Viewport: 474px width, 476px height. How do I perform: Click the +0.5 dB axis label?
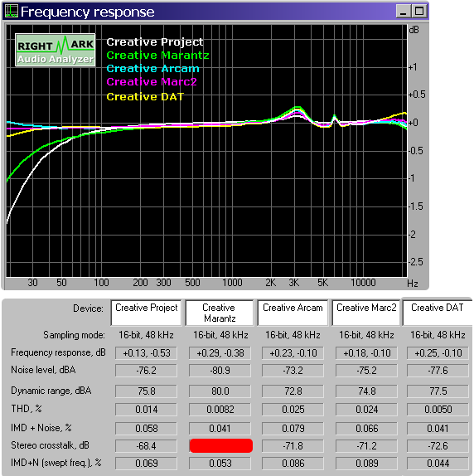point(418,95)
